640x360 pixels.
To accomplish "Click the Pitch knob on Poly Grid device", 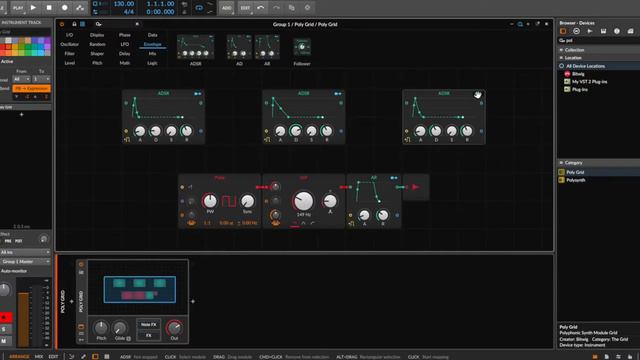I will [x=101, y=328].
